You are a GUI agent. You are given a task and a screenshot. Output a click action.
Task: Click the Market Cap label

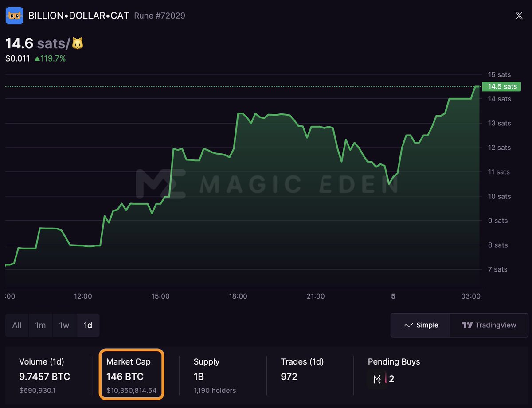click(129, 362)
